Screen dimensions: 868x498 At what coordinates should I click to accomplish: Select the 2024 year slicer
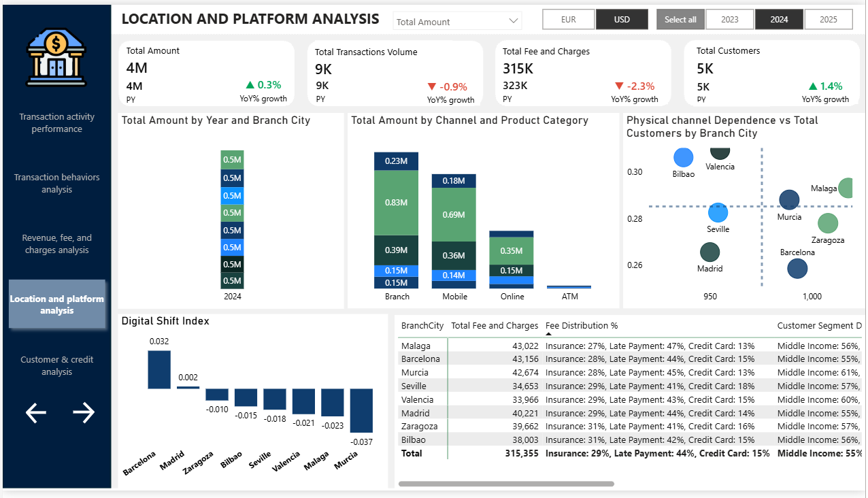coord(779,20)
